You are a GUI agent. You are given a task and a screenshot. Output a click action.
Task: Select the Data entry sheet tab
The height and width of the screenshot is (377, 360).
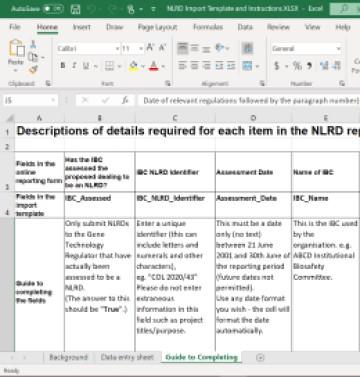point(127,357)
